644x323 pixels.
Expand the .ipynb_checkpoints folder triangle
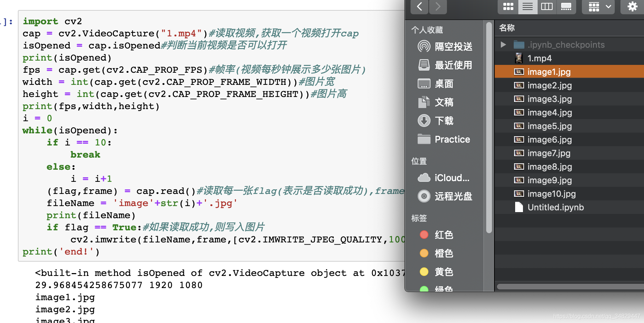point(503,45)
